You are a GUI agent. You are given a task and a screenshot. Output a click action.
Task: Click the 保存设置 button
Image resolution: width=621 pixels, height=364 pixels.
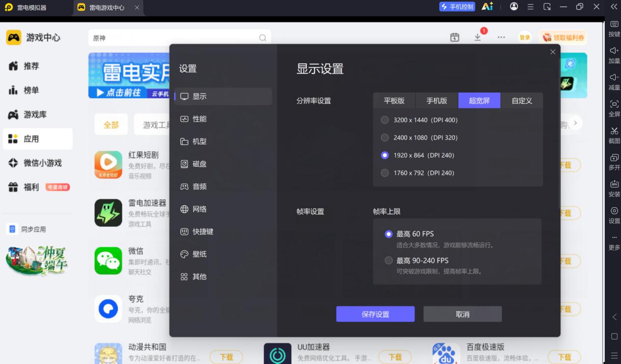point(375,314)
